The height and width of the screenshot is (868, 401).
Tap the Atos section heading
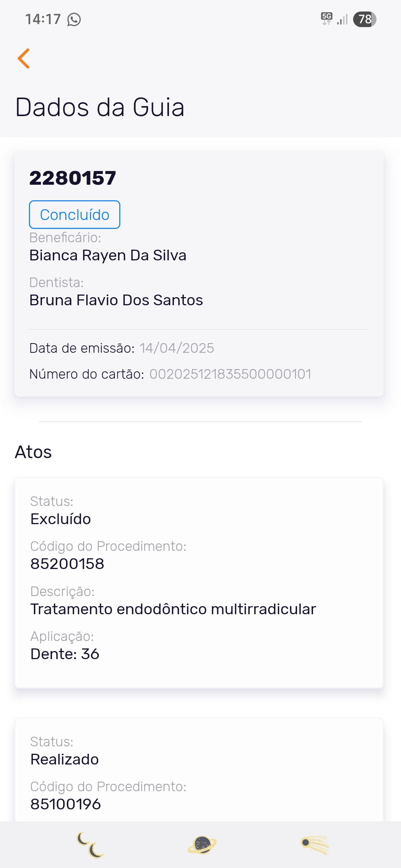33,452
